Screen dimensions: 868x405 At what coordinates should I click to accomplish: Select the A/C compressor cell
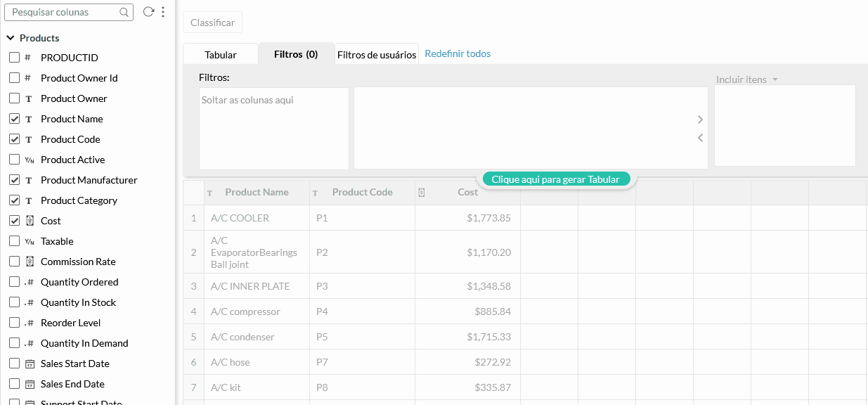pyautogui.click(x=257, y=311)
